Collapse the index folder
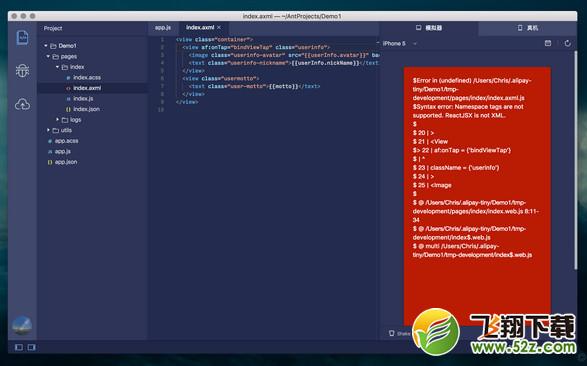587x366 pixels. pos(58,67)
